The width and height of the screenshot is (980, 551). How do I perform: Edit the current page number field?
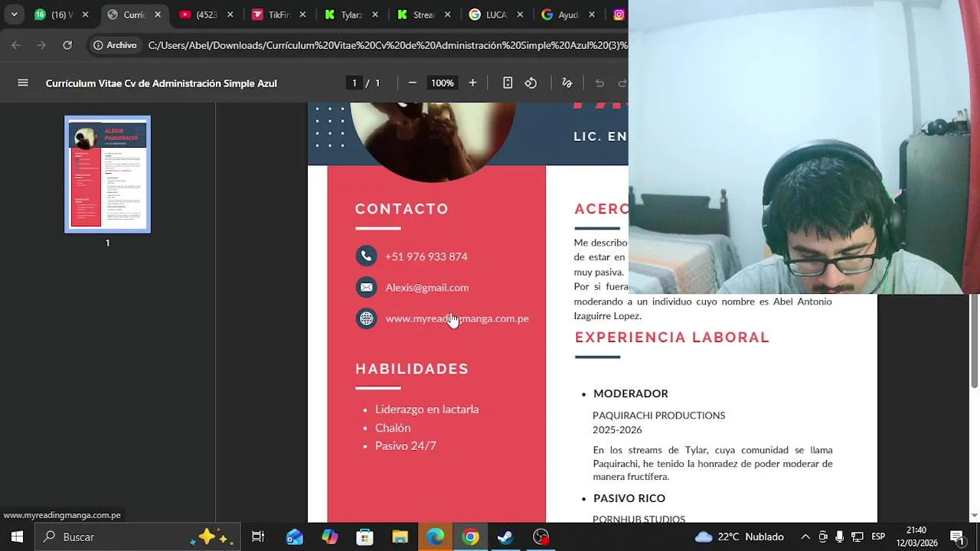click(x=354, y=83)
